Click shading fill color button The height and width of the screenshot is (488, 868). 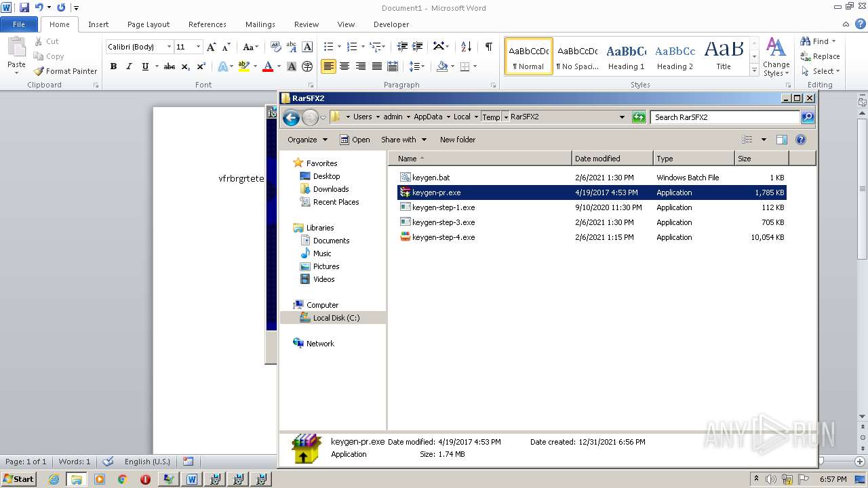[x=442, y=66]
